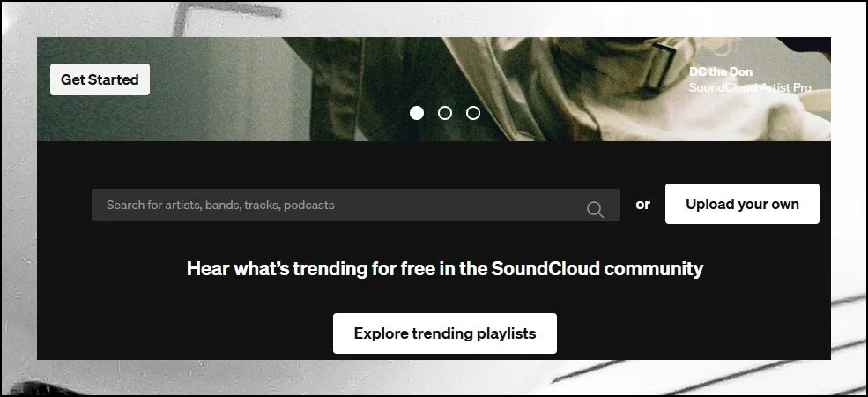Open the DC the Don artist link
The width and height of the screenshot is (868, 397).
(x=721, y=71)
